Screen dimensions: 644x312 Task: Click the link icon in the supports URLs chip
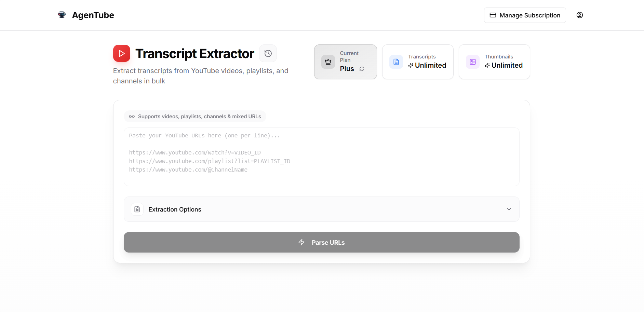pyautogui.click(x=132, y=116)
